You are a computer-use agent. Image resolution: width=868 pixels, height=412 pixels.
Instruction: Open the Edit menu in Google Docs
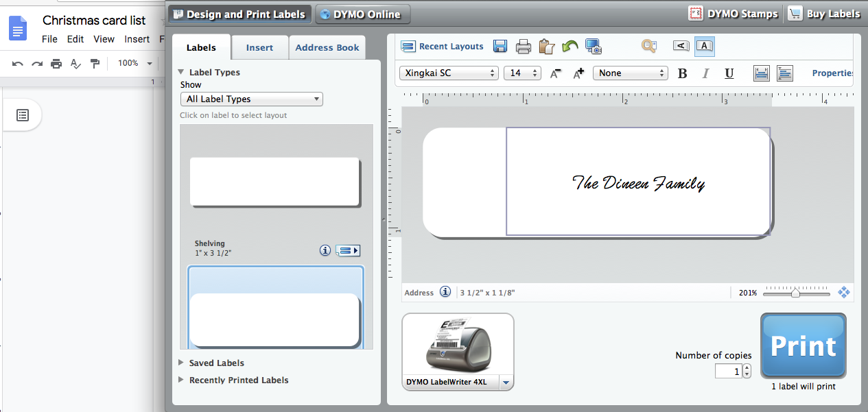[75, 39]
